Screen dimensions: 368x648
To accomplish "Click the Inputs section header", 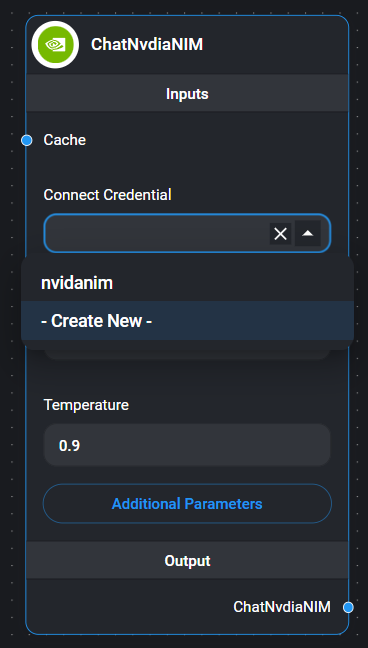I will pyautogui.click(x=187, y=93).
